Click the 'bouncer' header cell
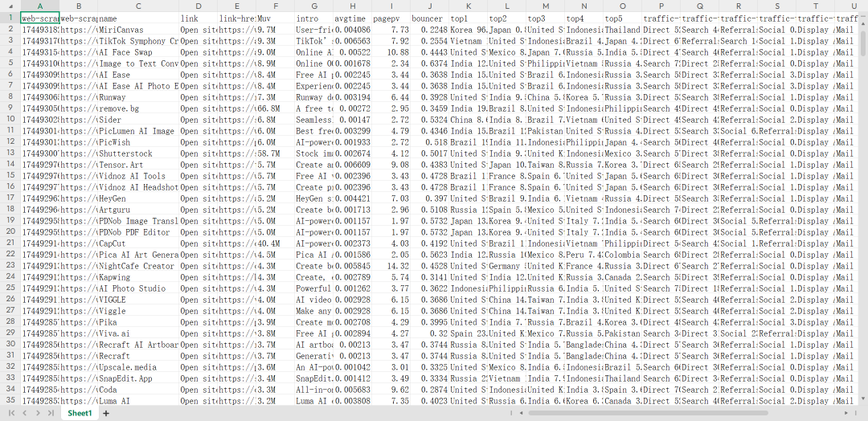Viewport: 868px width, 421px height. coord(429,18)
